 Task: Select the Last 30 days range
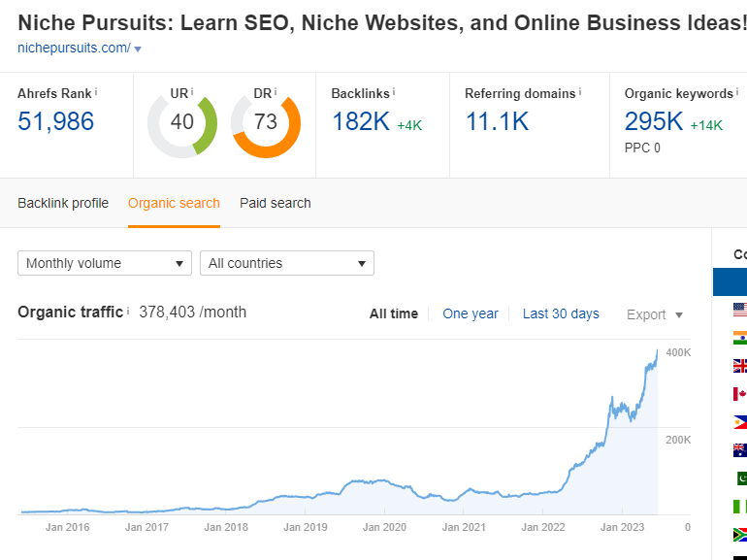click(x=561, y=313)
